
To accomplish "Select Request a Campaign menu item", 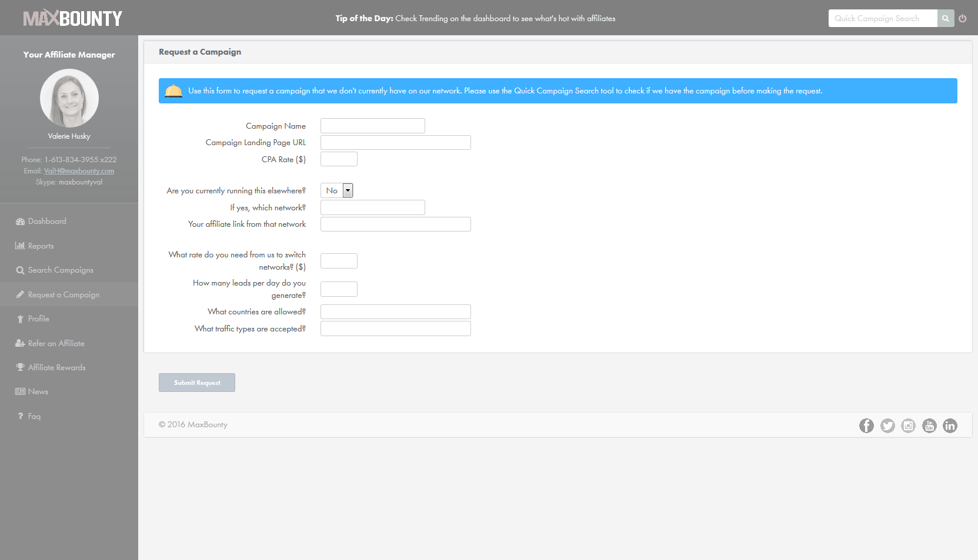I will coord(64,294).
